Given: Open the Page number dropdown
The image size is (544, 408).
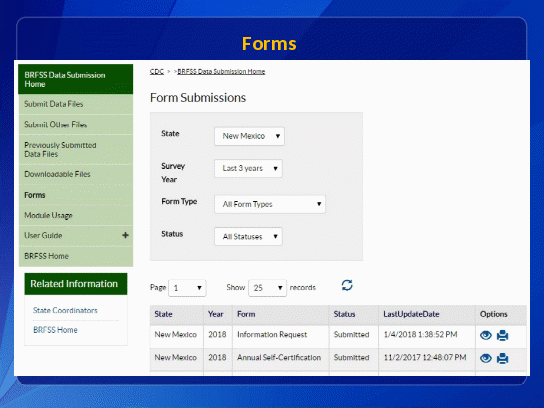Looking at the screenshot, I should coord(187,288).
